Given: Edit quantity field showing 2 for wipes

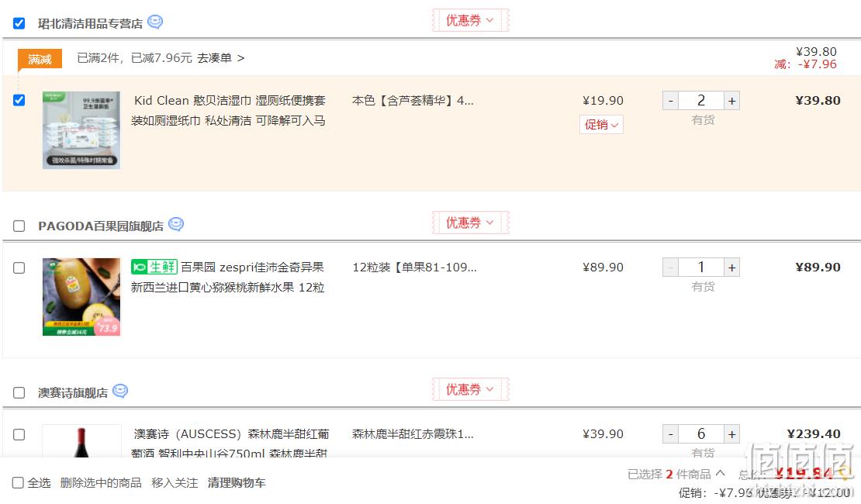Looking at the screenshot, I should click(x=701, y=101).
